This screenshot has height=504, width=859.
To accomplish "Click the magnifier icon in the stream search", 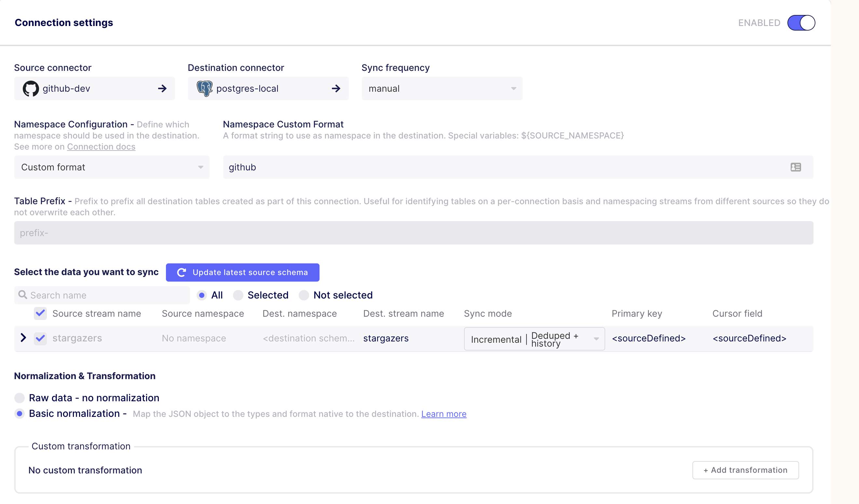I will coord(22,295).
